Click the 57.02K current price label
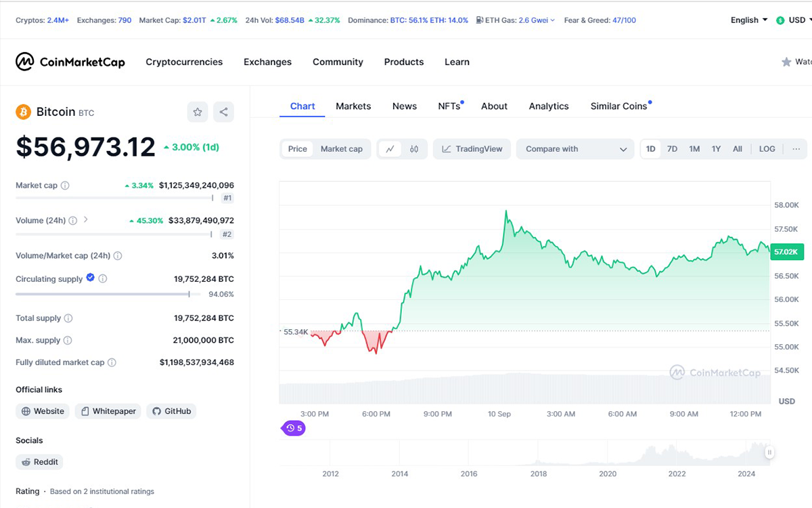 pyautogui.click(x=787, y=252)
